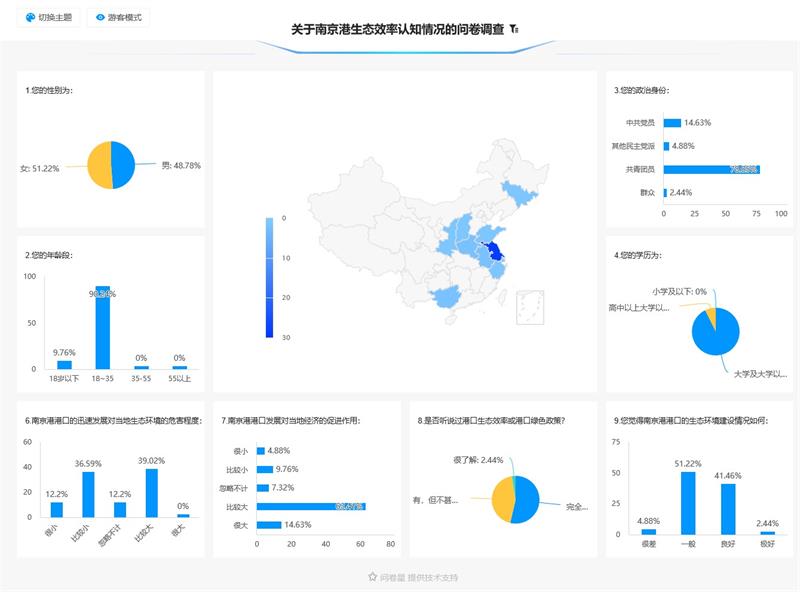
Task: Click the longest 比较大 bar in question 7
Action: 310,507
